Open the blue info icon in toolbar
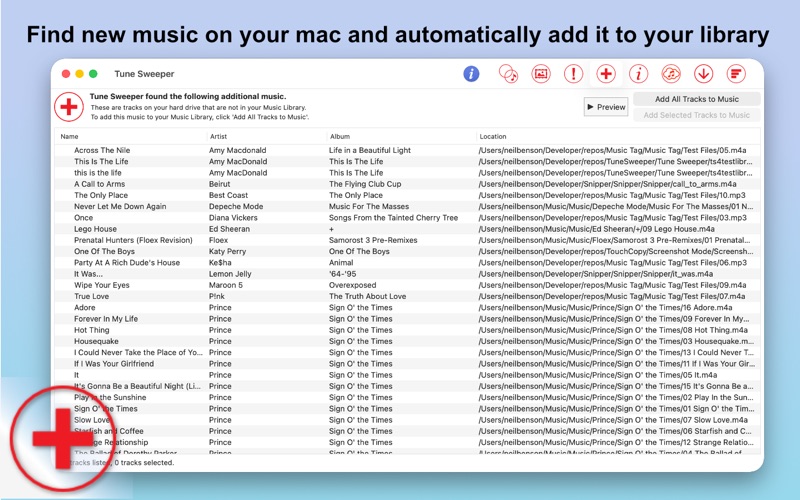This screenshot has width=800, height=500. coord(471,74)
